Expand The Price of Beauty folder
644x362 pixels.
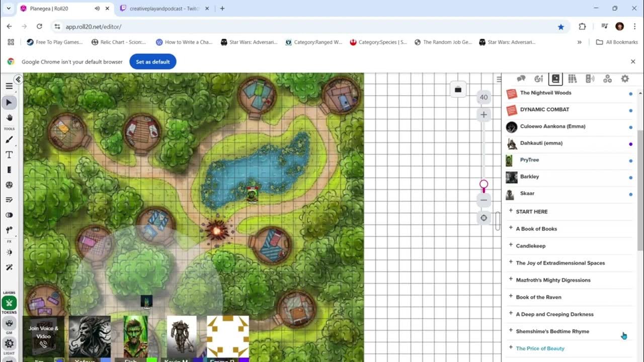pyautogui.click(x=511, y=348)
